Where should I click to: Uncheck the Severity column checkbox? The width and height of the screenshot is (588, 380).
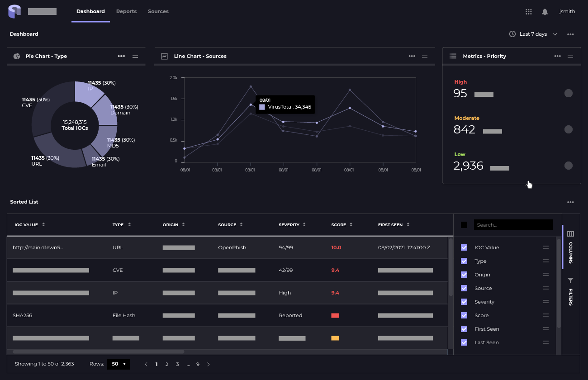464,302
